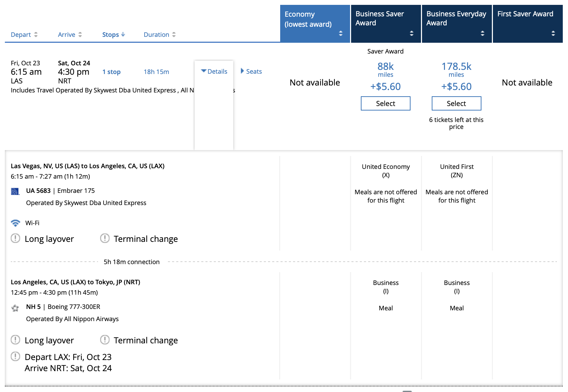Click the Star Alliance logo beside NH 5
Viewport: 568px width, 392px height.
(15, 308)
